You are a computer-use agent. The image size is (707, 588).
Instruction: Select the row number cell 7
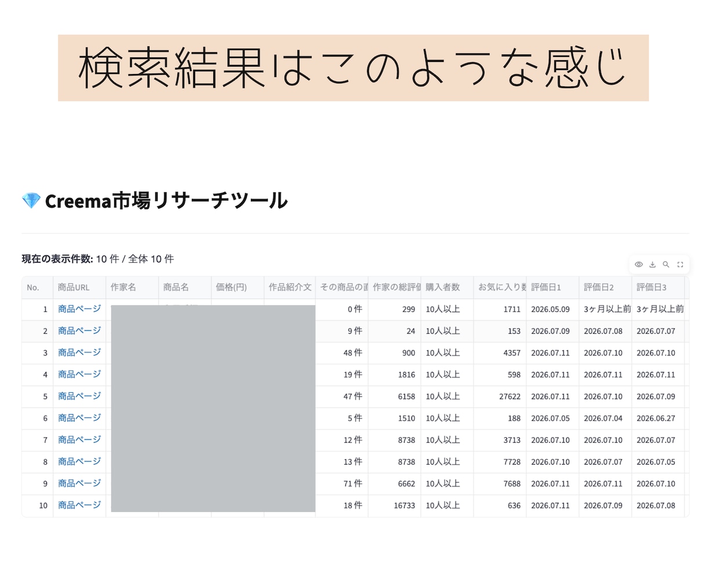pos(38,440)
